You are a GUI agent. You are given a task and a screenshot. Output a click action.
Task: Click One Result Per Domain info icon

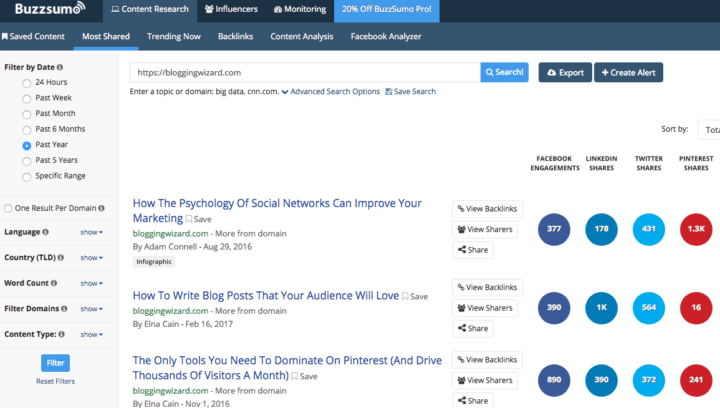pyautogui.click(x=101, y=208)
